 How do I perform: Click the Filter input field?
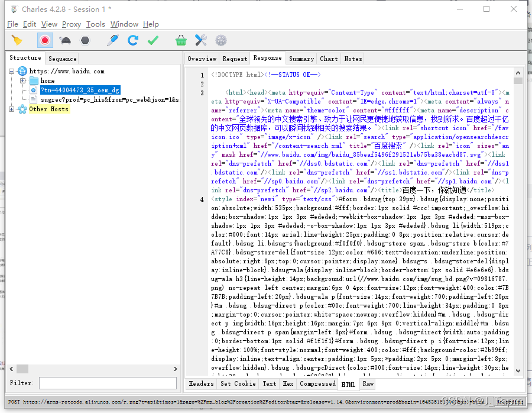[108, 383]
